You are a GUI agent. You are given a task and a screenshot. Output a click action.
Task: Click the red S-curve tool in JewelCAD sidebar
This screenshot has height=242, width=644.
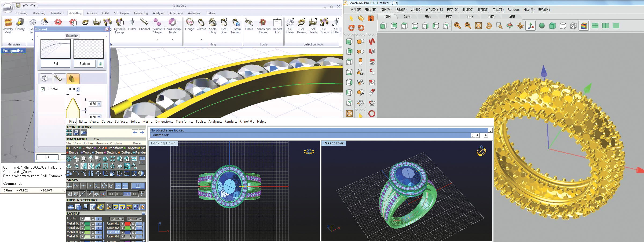pyautogui.click(x=372, y=41)
